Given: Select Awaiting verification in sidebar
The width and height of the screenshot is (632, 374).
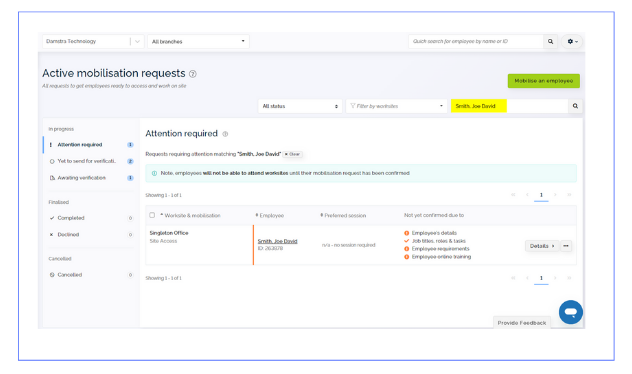Looking at the screenshot, I should 91,178.
